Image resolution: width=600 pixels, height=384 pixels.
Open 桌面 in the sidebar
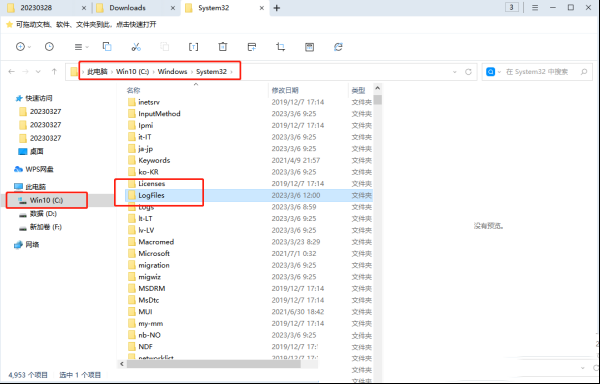pos(37,151)
